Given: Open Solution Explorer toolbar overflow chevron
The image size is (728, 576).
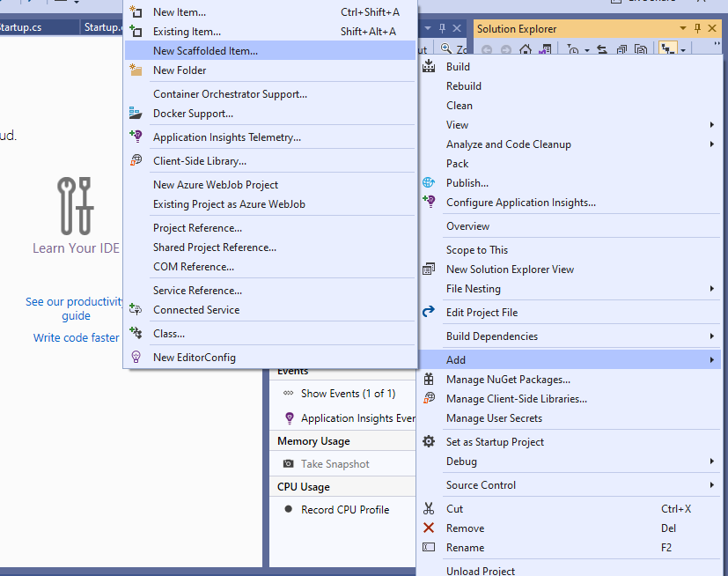Looking at the screenshot, I should [x=717, y=45].
